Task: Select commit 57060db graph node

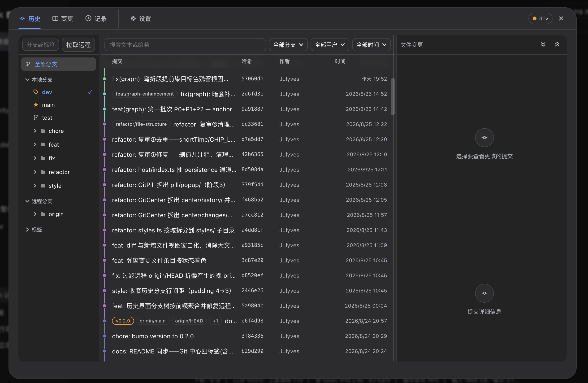Action: point(104,79)
